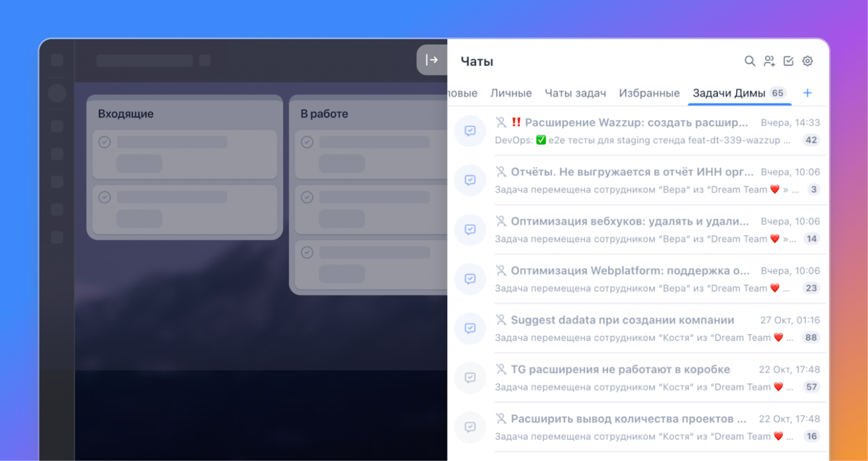Add a new tab with the plus button
The width and height of the screenshot is (868, 461).
click(807, 93)
